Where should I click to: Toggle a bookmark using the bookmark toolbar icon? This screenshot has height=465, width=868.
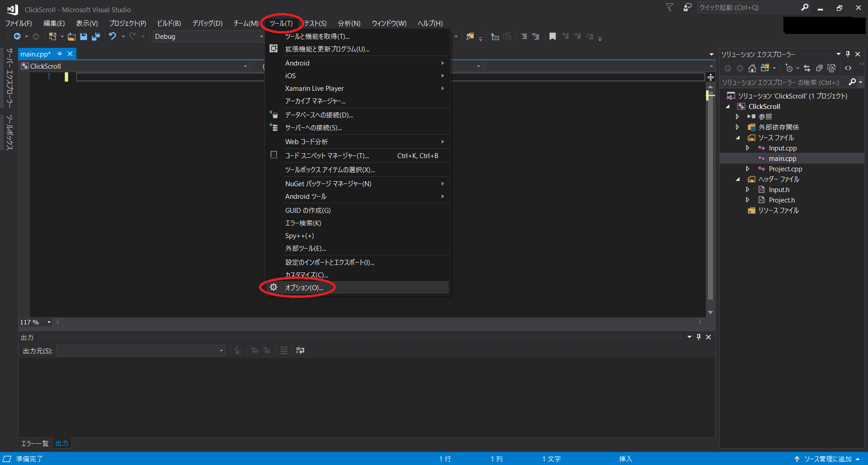tap(552, 37)
